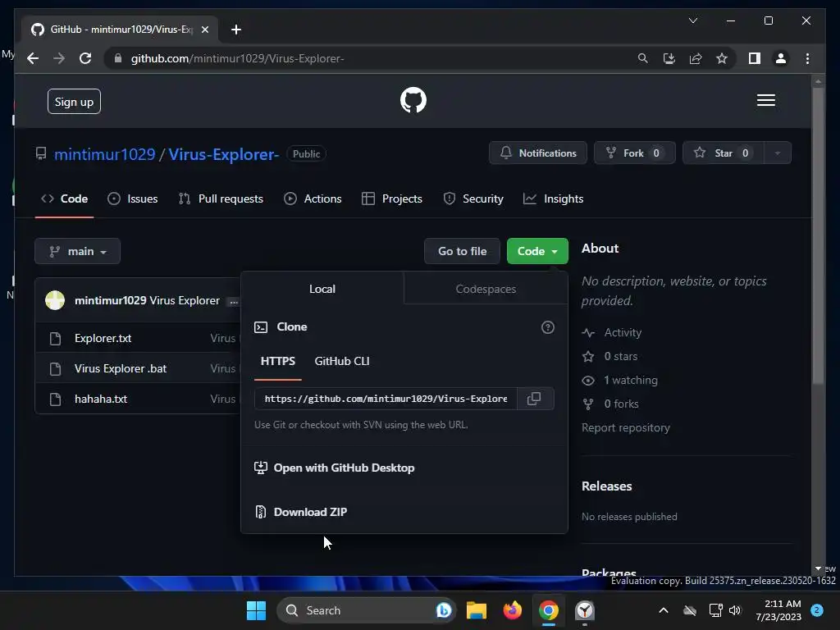Open the hamburger navigation menu
The image size is (840, 630).
click(x=765, y=100)
